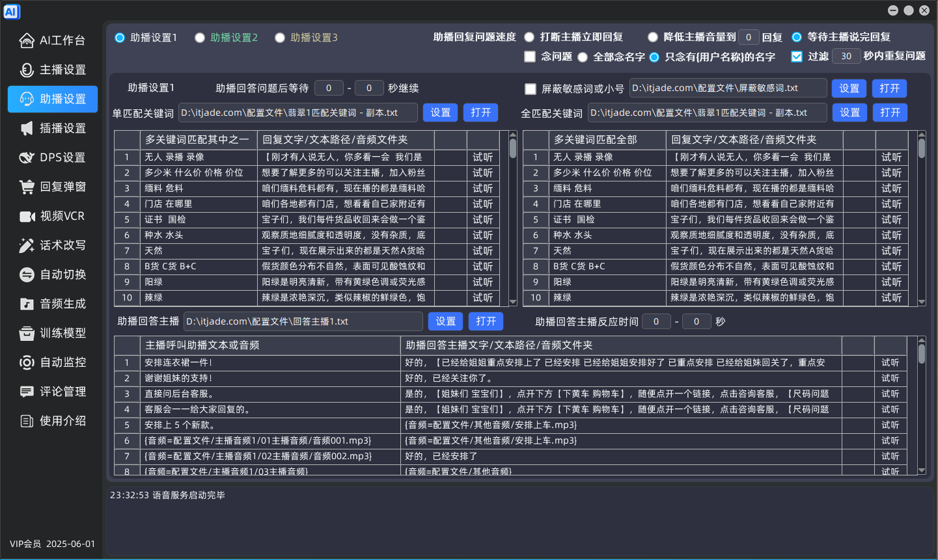938x560 pixels.
Task: Click the 话术改写 magic wand icon
Action: [27, 245]
